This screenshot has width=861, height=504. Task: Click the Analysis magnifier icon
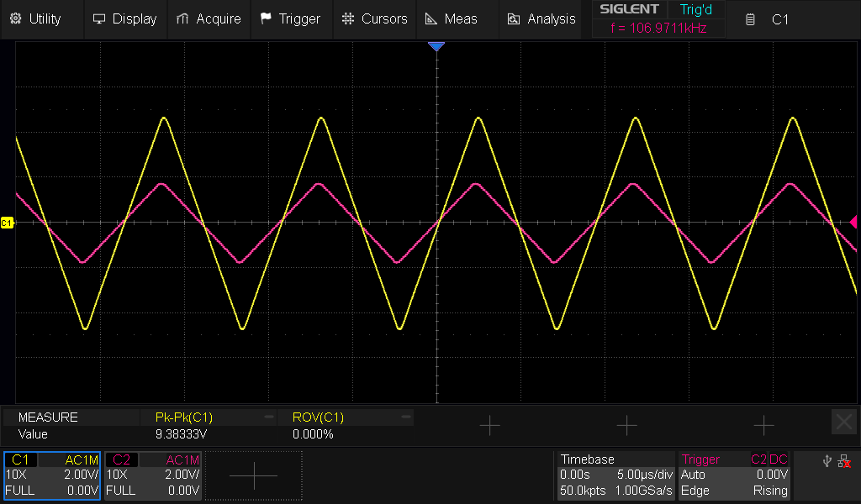(x=514, y=18)
